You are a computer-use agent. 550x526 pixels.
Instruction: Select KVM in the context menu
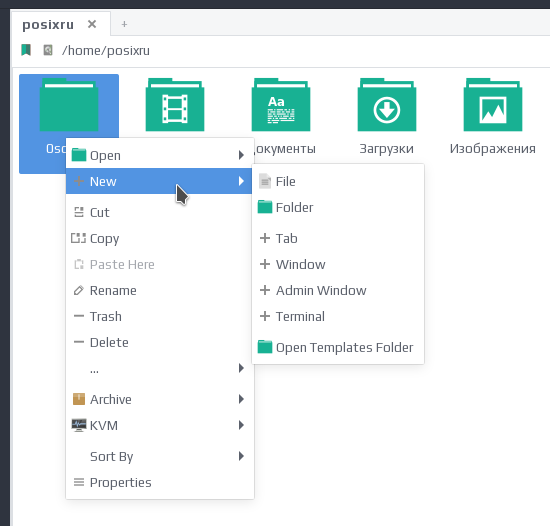click(159, 425)
